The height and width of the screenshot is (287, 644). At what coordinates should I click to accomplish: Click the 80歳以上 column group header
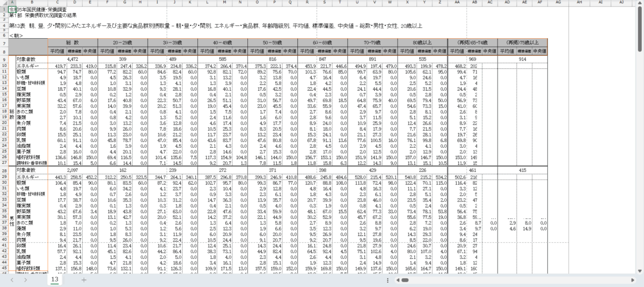(x=421, y=42)
